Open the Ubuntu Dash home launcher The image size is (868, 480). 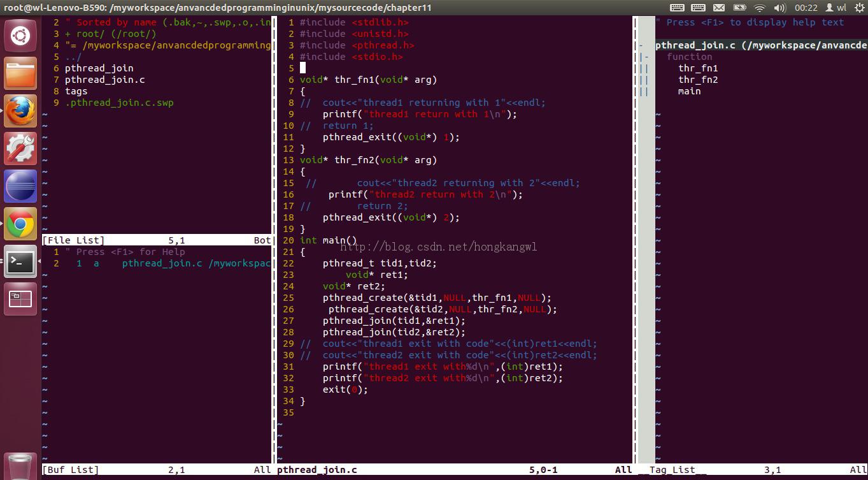(x=20, y=36)
